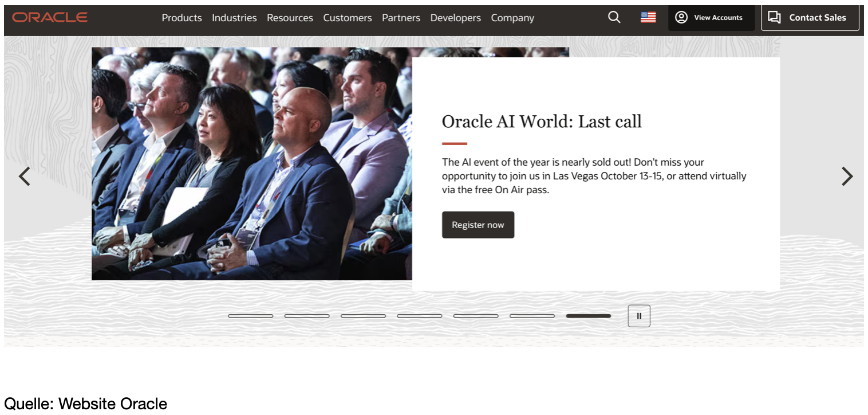Screen dimensions: 868x415
Task: Advance to next slide arrow
Action: point(847,176)
